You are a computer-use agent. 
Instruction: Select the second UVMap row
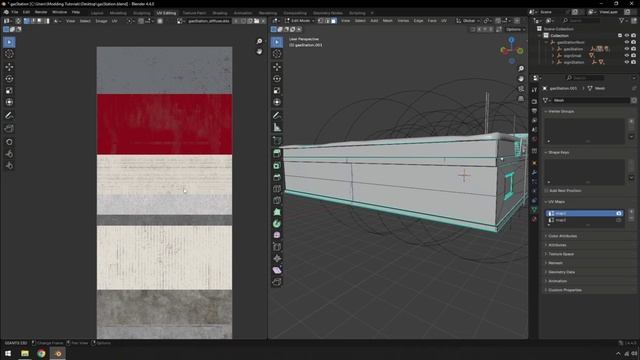[x=584, y=220]
